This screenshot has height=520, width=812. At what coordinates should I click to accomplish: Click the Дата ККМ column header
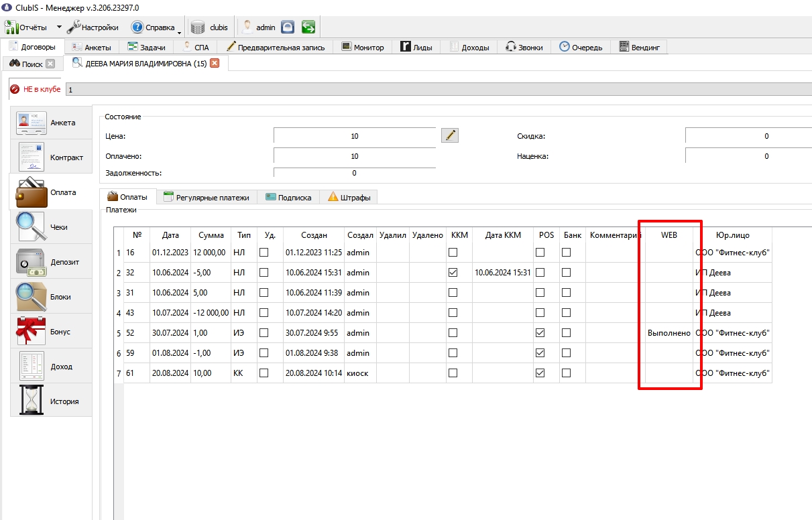pos(503,235)
